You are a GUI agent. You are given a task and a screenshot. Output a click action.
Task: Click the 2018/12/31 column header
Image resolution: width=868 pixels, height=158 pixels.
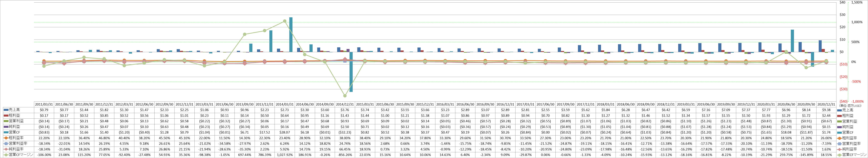(666, 105)
